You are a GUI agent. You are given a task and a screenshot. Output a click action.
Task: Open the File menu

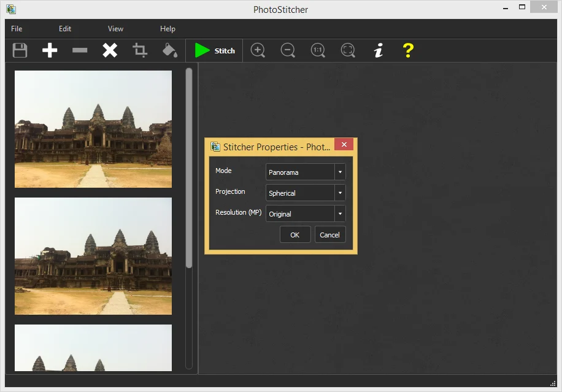click(x=17, y=29)
